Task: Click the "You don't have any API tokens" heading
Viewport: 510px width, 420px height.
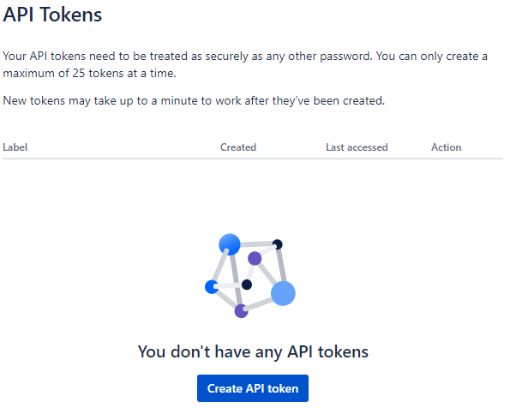Action: [x=253, y=352]
